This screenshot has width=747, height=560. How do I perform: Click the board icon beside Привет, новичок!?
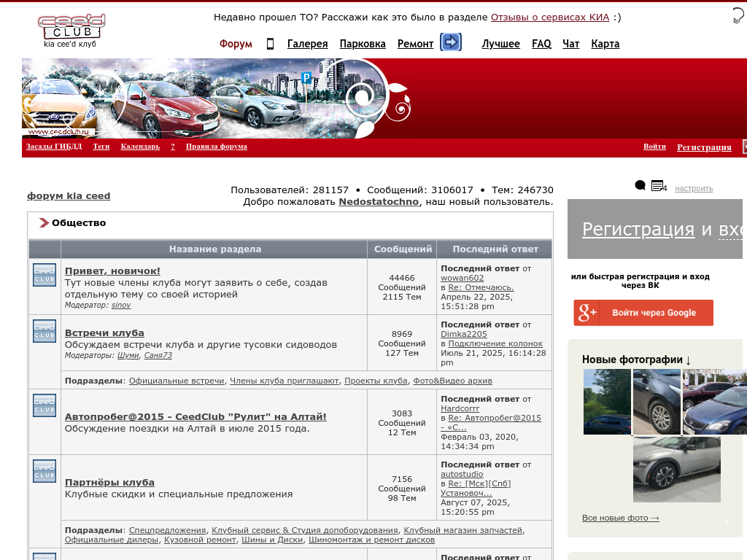pos(44,275)
